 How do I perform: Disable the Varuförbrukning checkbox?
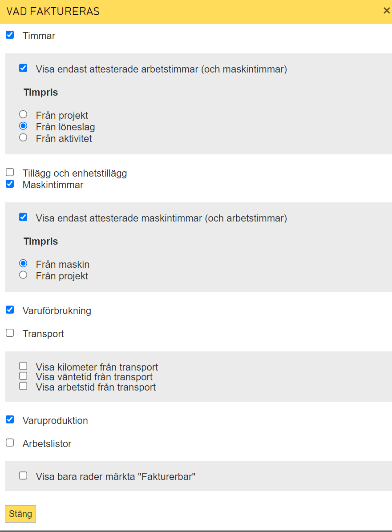tap(10, 310)
